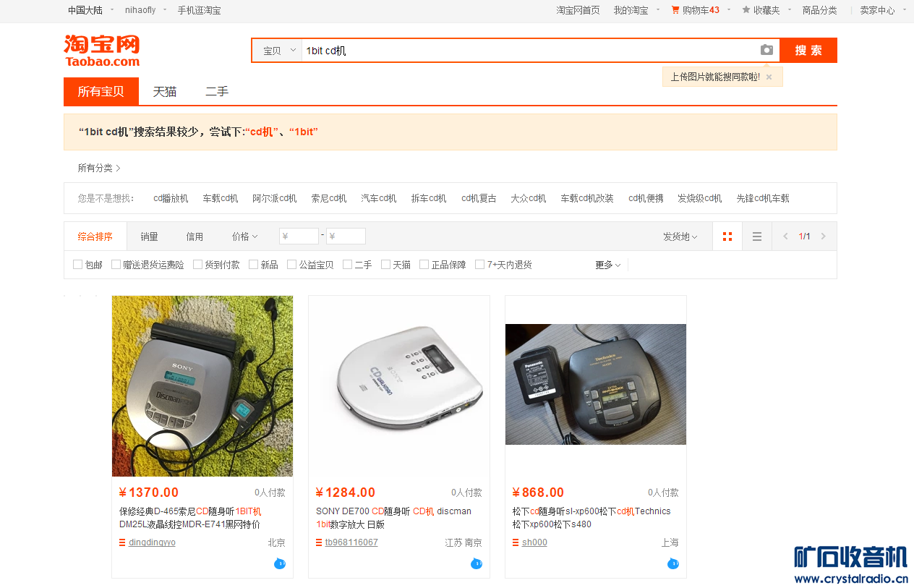Open SONY DE700 CD随身听 listing title

pos(393,518)
